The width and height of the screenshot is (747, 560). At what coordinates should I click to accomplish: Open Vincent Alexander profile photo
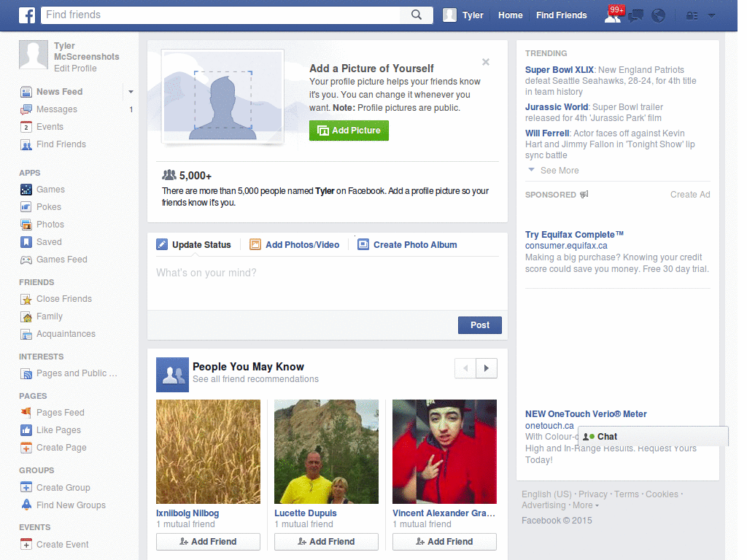coord(444,451)
